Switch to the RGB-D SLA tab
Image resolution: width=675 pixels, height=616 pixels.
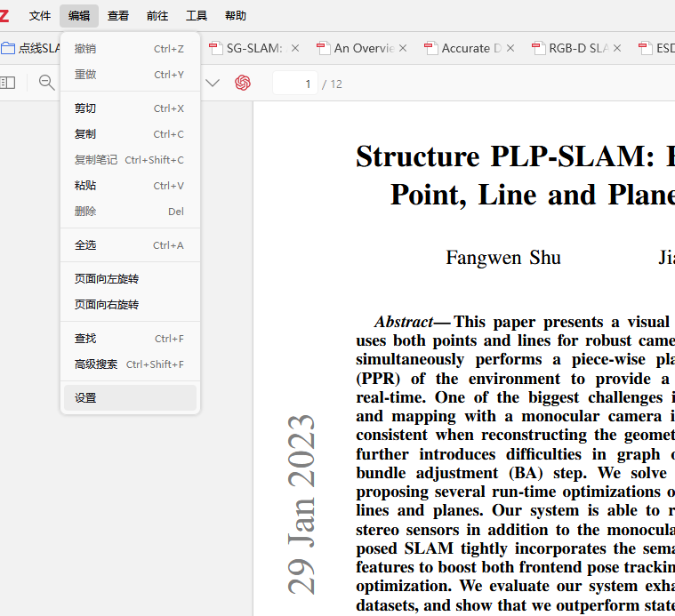[578, 48]
